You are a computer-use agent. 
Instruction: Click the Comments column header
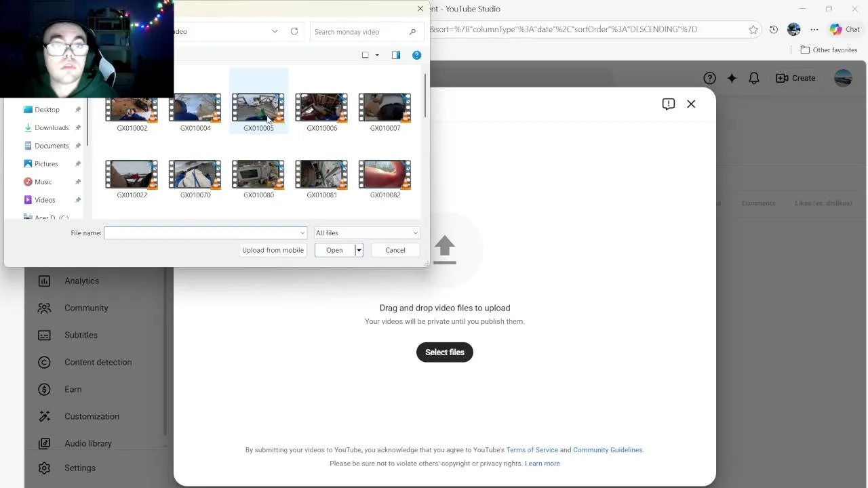(758, 203)
